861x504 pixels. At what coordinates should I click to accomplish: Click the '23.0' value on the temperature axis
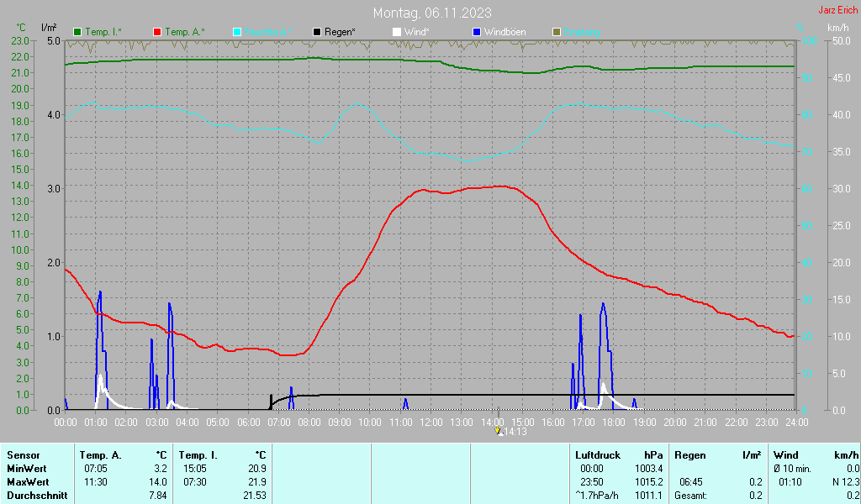click(x=20, y=40)
